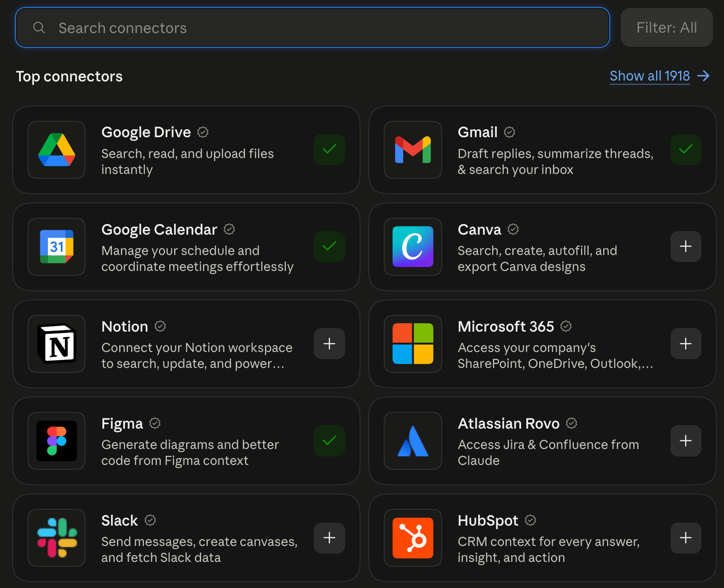Select the Notion logo icon
The width and height of the screenshot is (724, 588).
click(57, 344)
